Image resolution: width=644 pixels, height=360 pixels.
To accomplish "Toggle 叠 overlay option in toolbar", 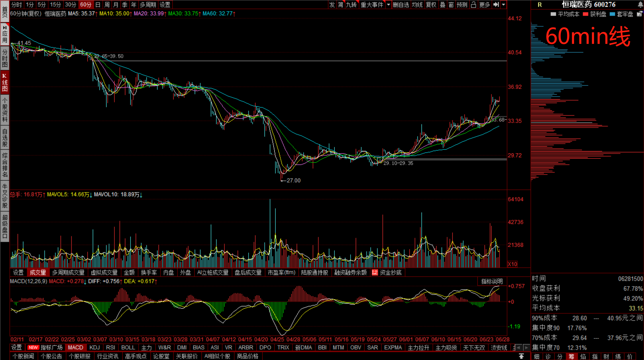I will [443, 4].
